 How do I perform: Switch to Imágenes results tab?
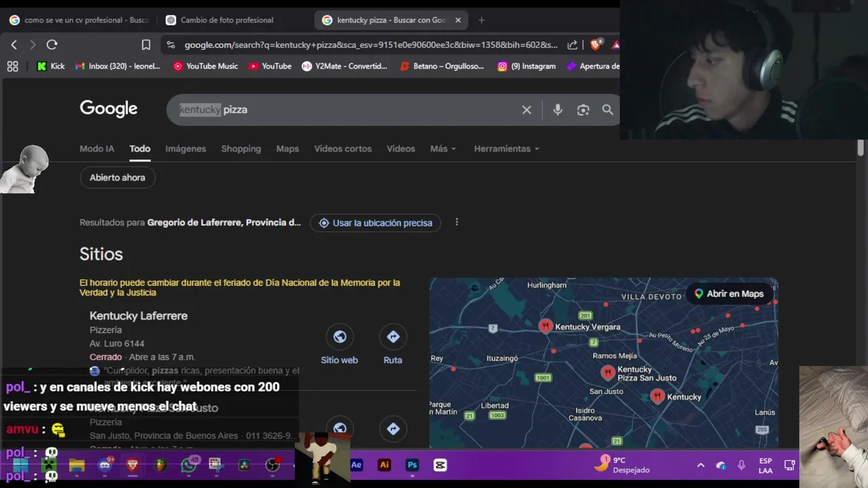pos(186,149)
